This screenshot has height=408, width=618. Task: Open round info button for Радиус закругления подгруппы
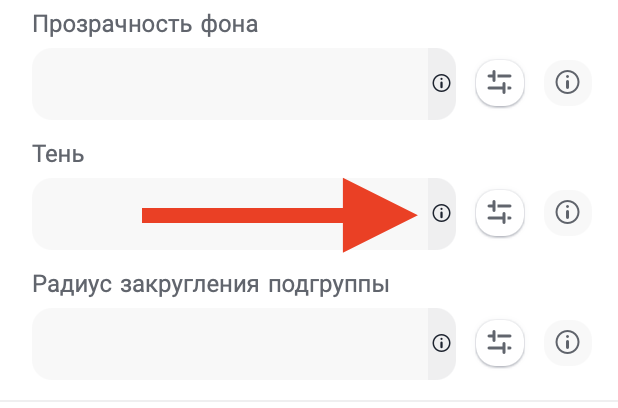click(x=568, y=343)
